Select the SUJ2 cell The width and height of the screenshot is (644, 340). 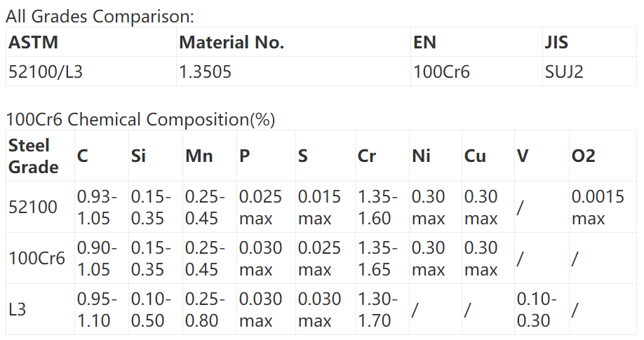(x=564, y=72)
